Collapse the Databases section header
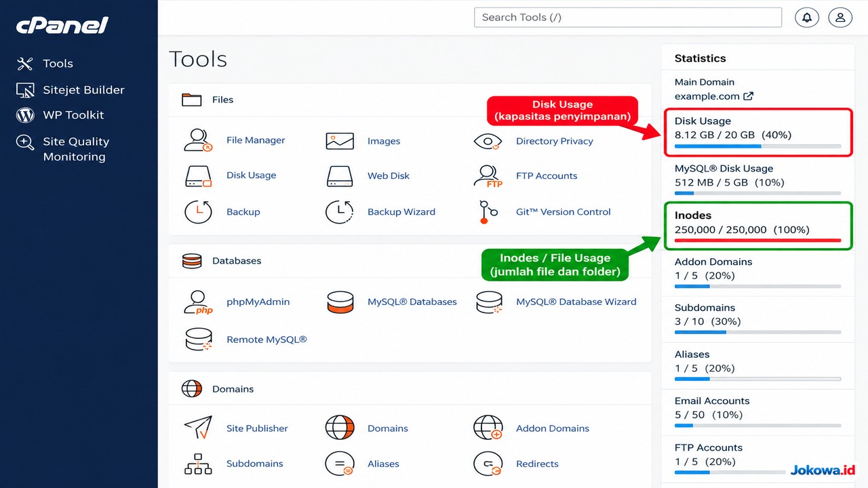This screenshot has height=488, width=868. [x=410, y=261]
